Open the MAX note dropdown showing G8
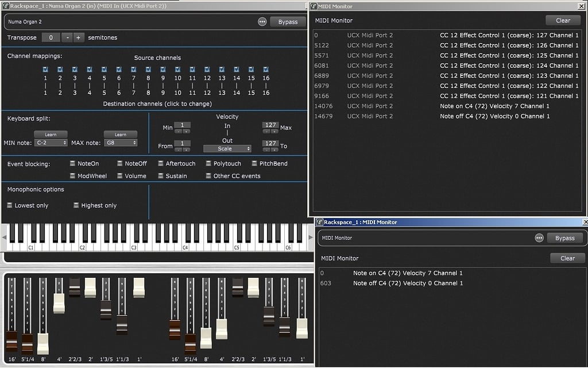This screenshot has height=368, width=588. [121, 143]
